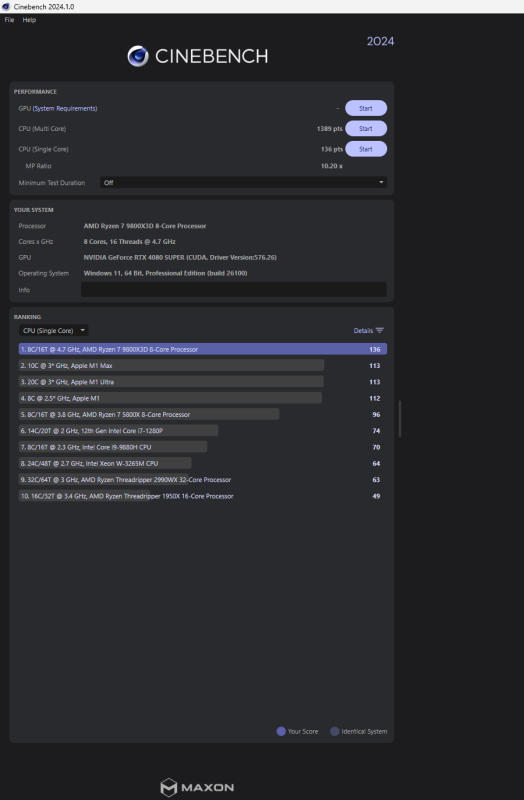Viewport: 524px width, 800px height.
Task: Click the MP Ratio value 10.20 x
Action: 332,166
